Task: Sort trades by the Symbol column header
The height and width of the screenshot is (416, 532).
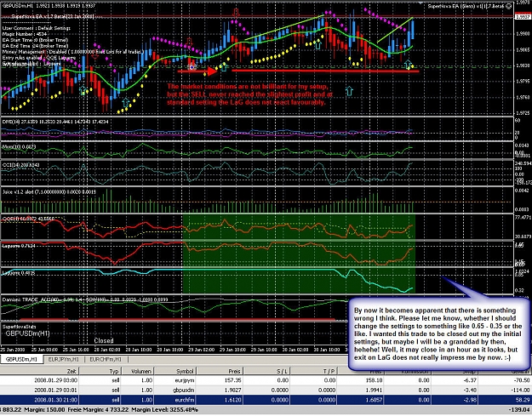Action: (175, 371)
